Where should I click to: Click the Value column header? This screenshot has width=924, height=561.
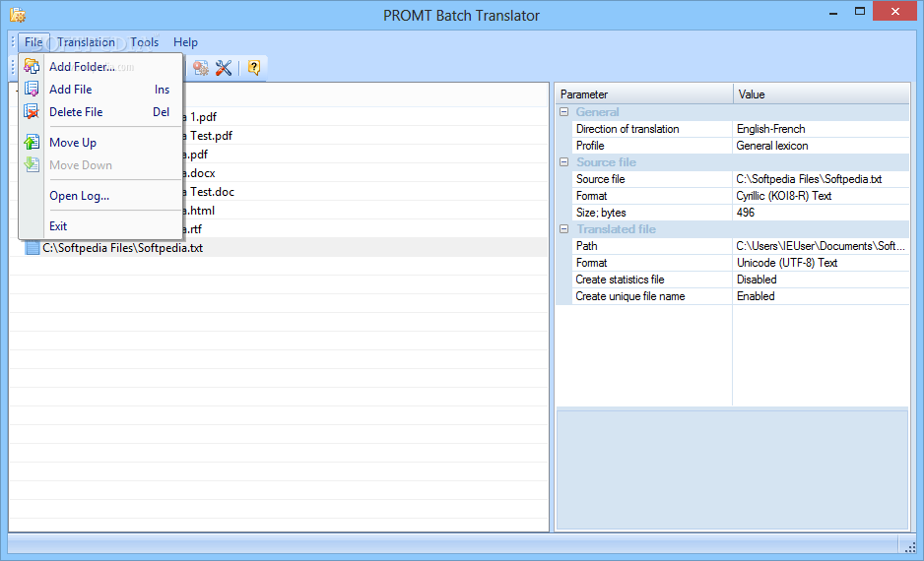822,94
